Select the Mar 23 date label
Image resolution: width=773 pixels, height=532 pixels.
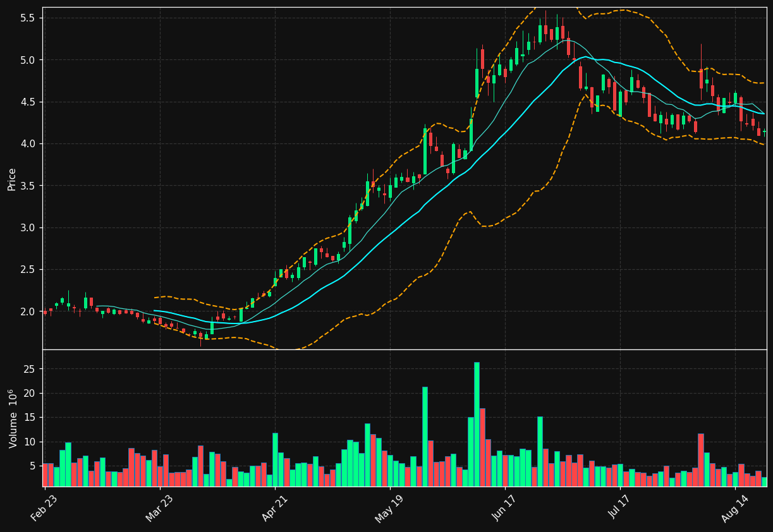(159, 507)
